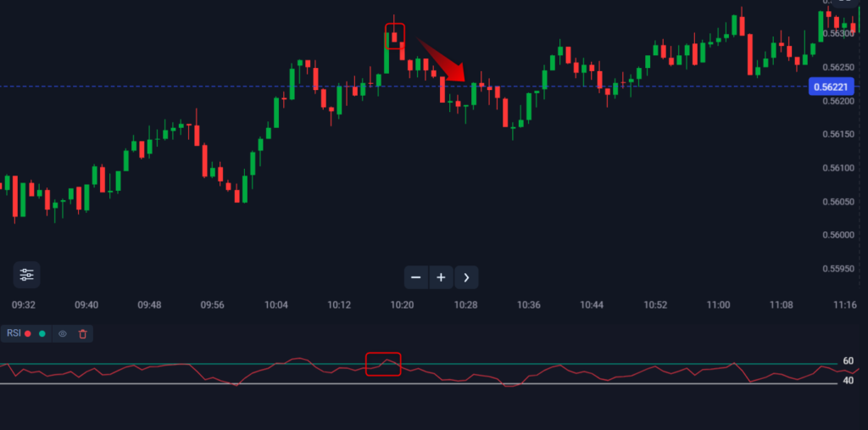Click the 10:36 time axis label
This screenshot has height=430, width=868.
529,304
